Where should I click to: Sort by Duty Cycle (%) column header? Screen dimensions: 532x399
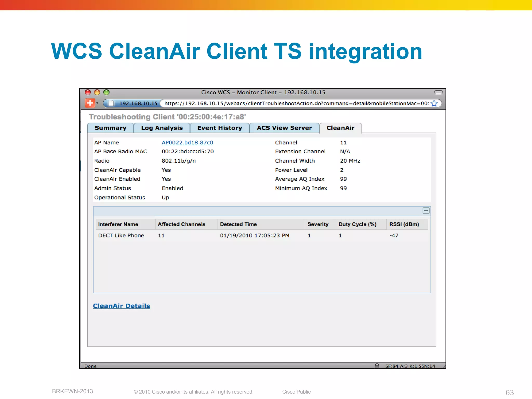(361, 224)
